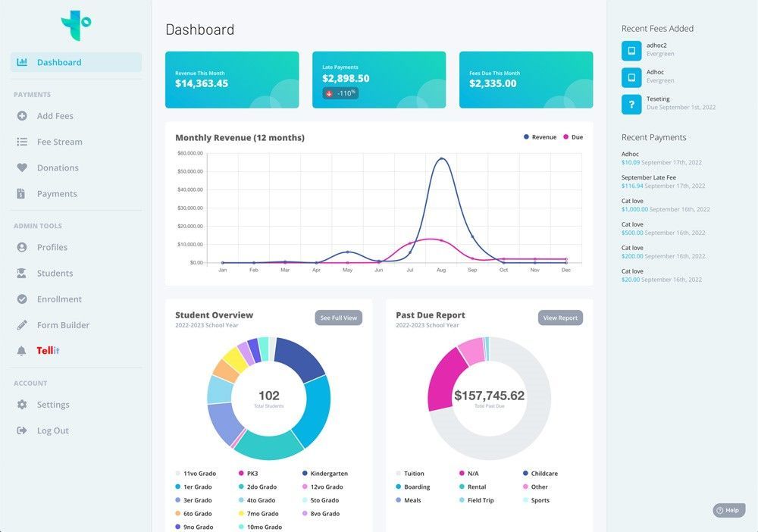Click the Enrollment checkmark icon
This screenshot has height=532, width=758.
coord(22,299)
